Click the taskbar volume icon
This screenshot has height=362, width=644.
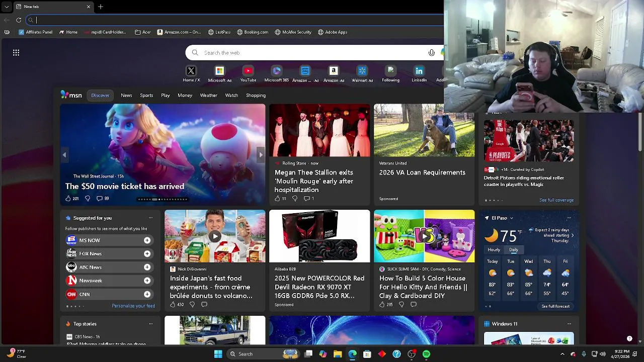(x=603, y=354)
